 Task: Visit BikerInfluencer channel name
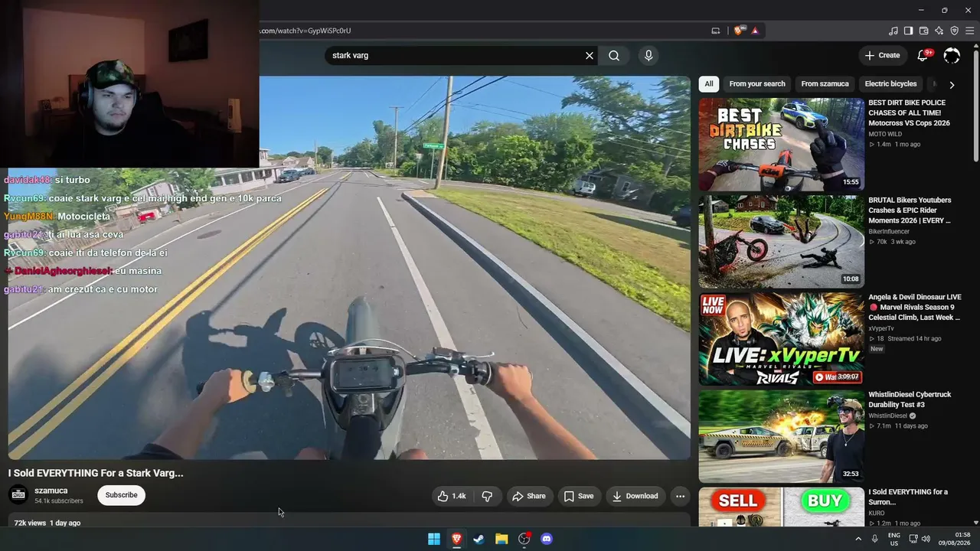(889, 231)
